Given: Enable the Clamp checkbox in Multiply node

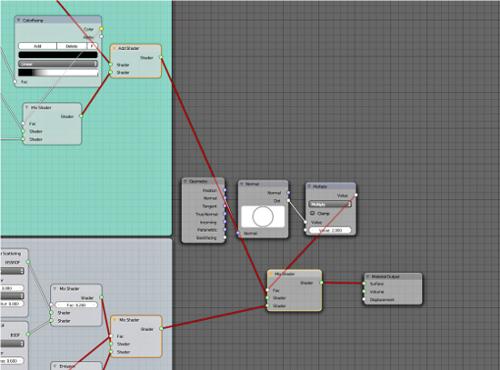Looking at the screenshot, I should click(x=312, y=213).
